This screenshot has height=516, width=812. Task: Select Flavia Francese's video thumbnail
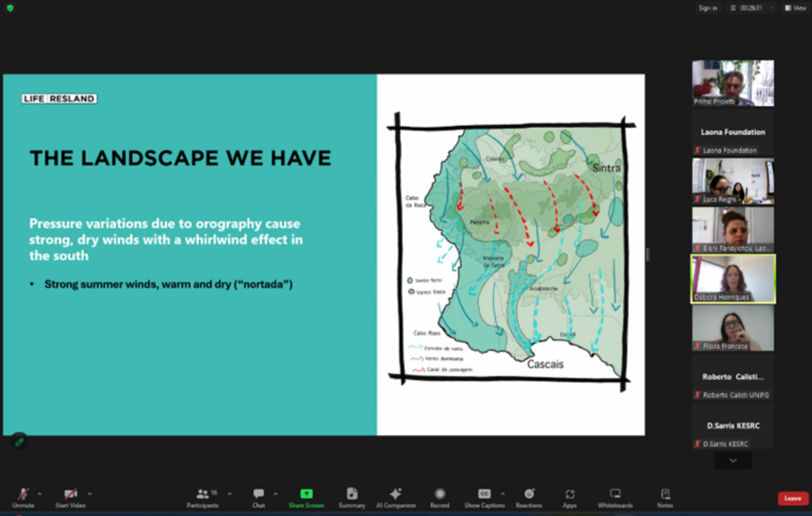click(733, 328)
